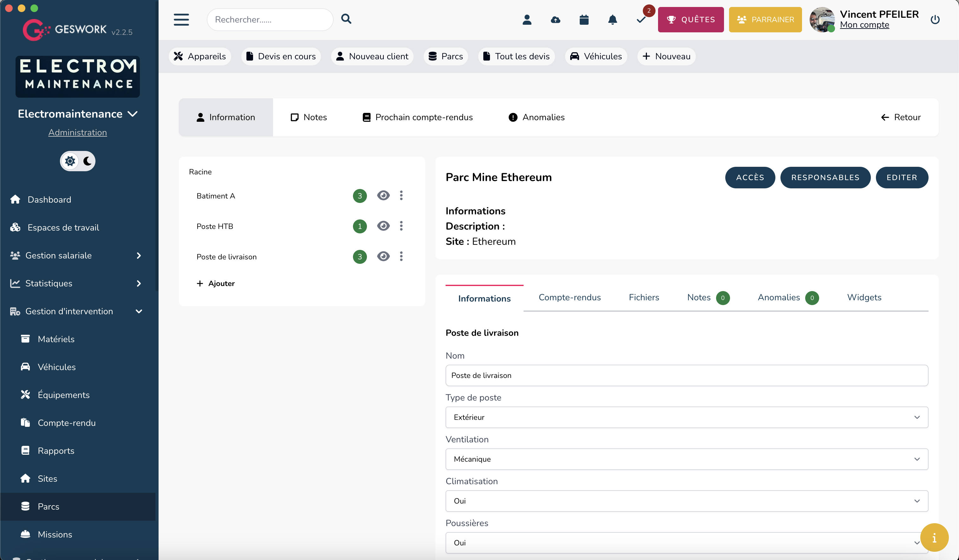Open the notifications bell icon
This screenshot has height=560, width=959.
pyautogui.click(x=612, y=19)
